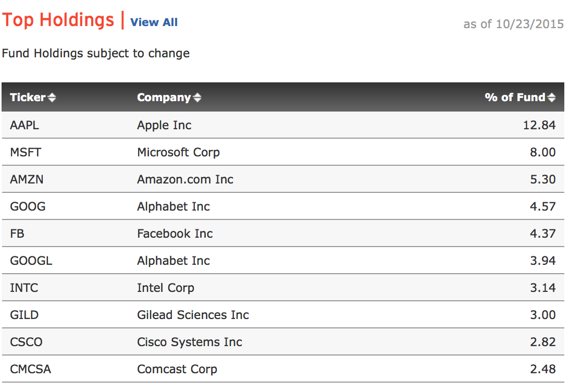The width and height of the screenshot is (569, 392).
Task: Click the Top Holdings heading
Action: (58, 20)
